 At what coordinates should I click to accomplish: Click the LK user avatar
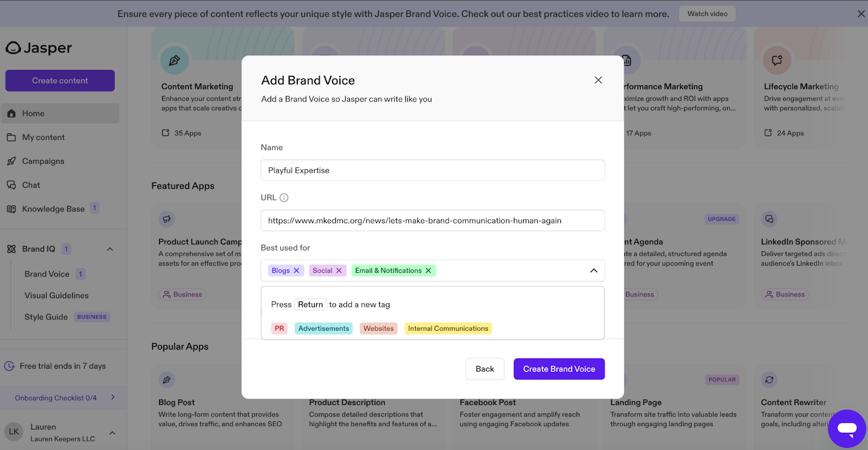click(x=14, y=432)
